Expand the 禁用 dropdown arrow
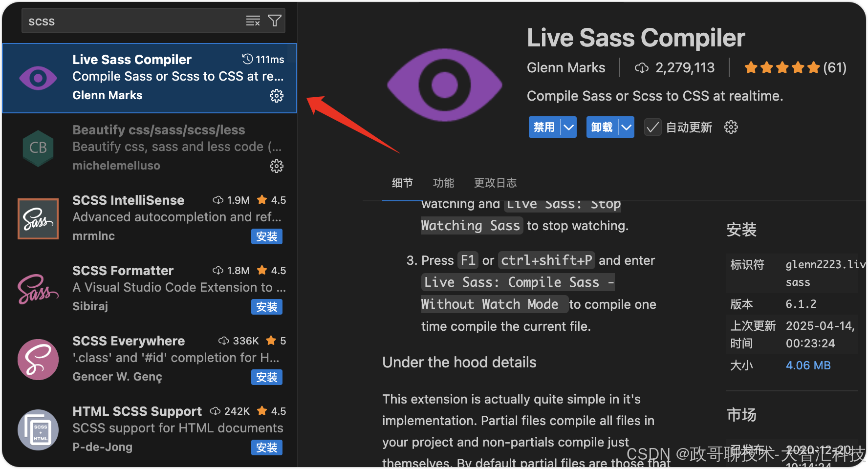The height and width of the screenshot is (469, 868). pos(568,128)
